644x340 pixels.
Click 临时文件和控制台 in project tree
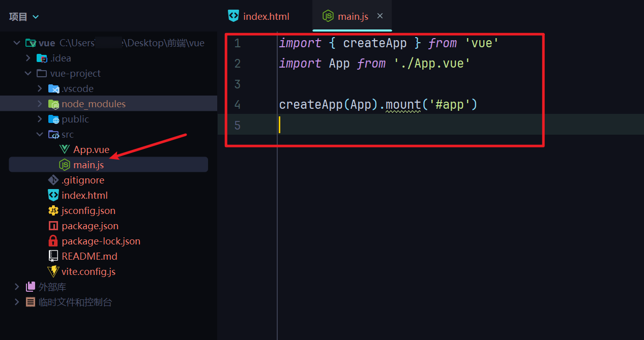(75, 302)
